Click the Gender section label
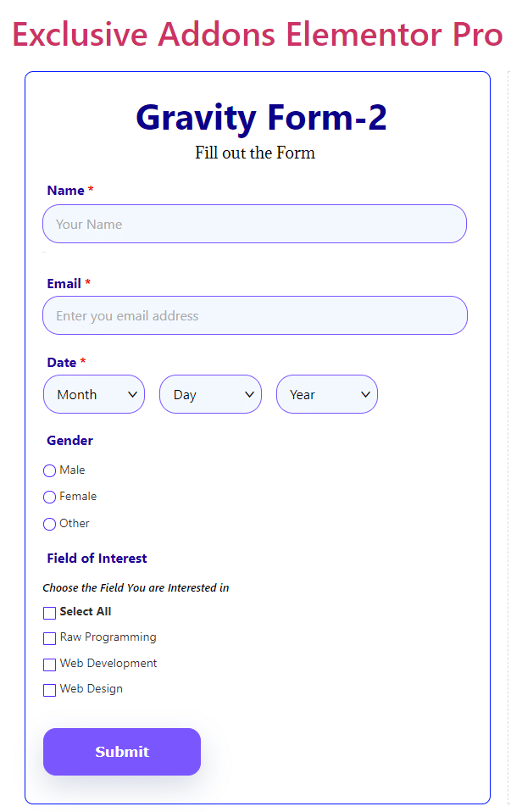This screenshot has height=812, width=511. pyautogui.click(x=69, y=440)
